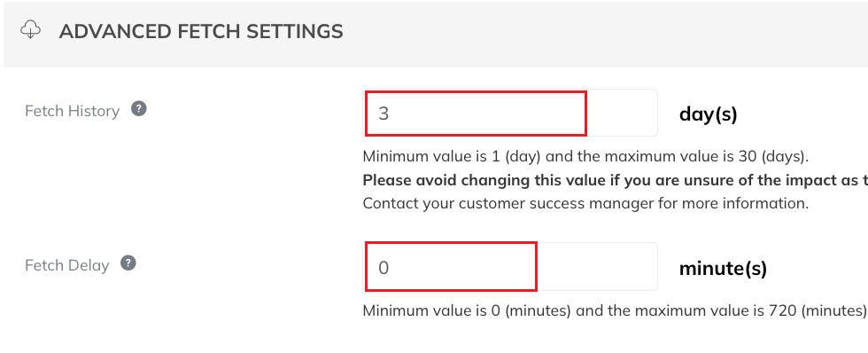Click the value 0 in Fetch Delay
Screen dimensions: 868x353
pos(384,268)
